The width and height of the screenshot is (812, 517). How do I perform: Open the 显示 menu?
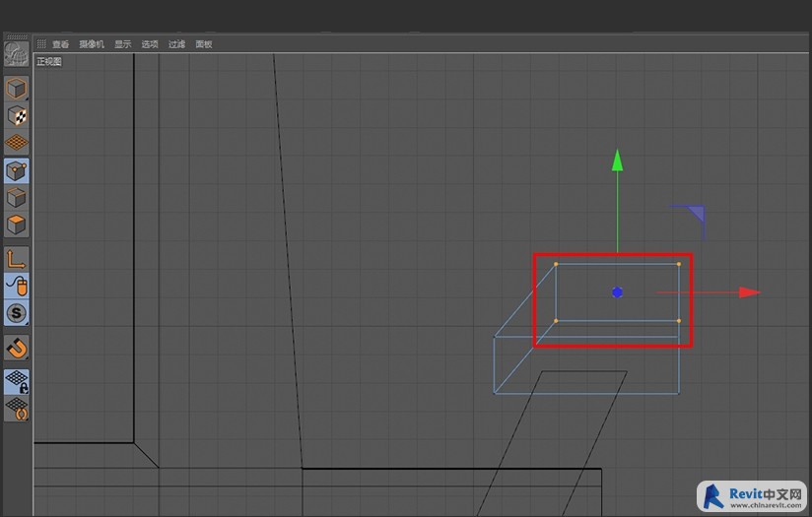point(123,44)
